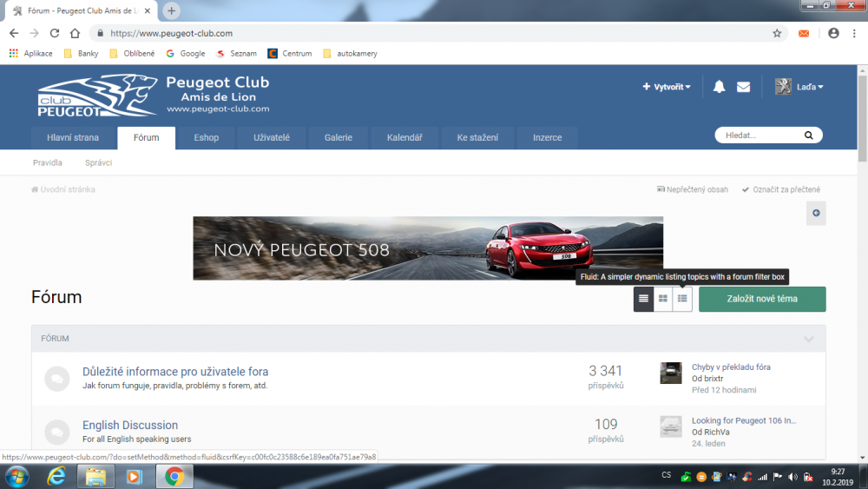868x489 pixels.
Task: Click brixtr avatar thumbnail
Action: click(x=671, y=373)
